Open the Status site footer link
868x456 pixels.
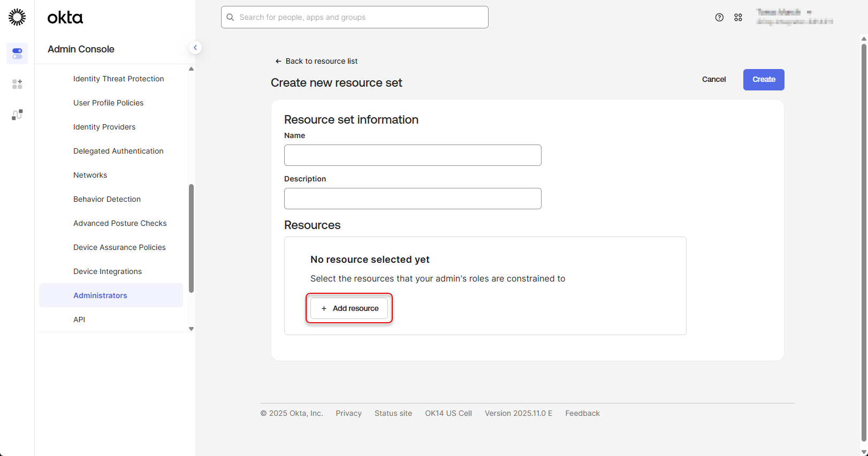click(x=393, y=413)
